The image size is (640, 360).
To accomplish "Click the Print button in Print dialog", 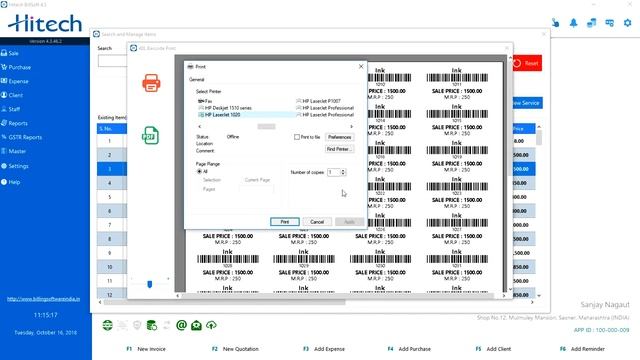I will click(x=284, y=222).
